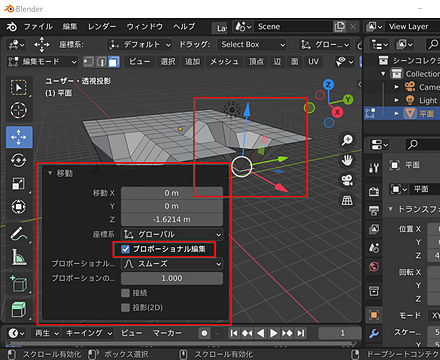Click the camera view icon in viewport
Image resolution: width=440 pixels, height=360 pixels.
point(347,180)
